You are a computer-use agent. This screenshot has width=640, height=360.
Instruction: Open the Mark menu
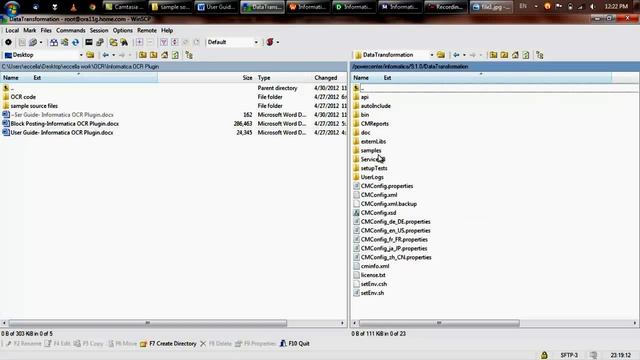point(29,30)
